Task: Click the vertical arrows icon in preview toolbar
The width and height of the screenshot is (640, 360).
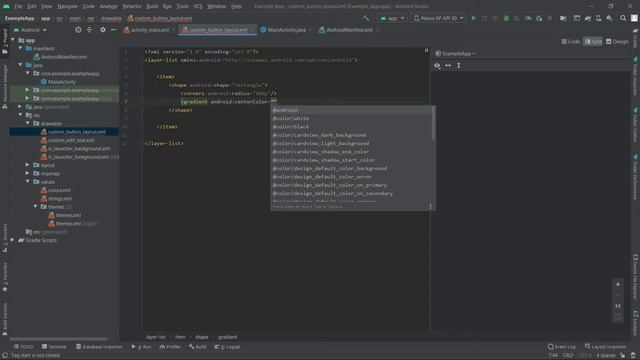Action: pyautogui.click(x=459, y=66)
